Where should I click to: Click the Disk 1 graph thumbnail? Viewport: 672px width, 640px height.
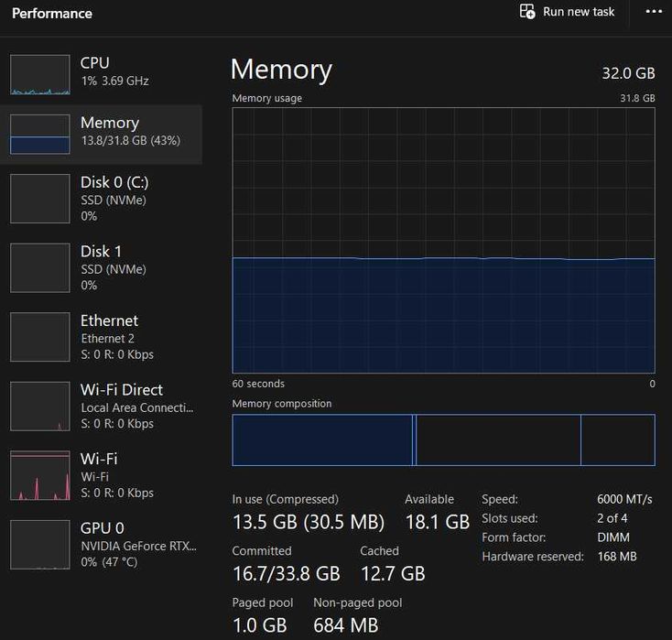[x=39, y=267]
